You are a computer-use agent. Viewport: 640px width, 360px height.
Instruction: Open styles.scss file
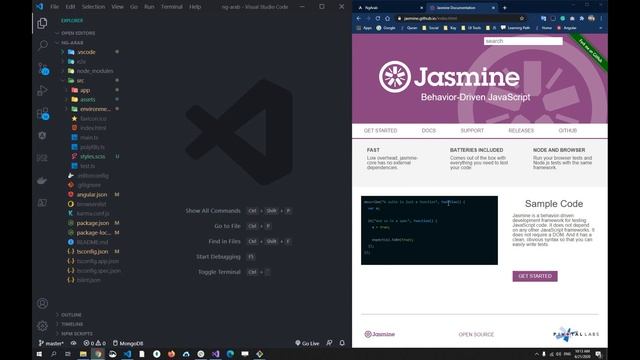point(92,156)
